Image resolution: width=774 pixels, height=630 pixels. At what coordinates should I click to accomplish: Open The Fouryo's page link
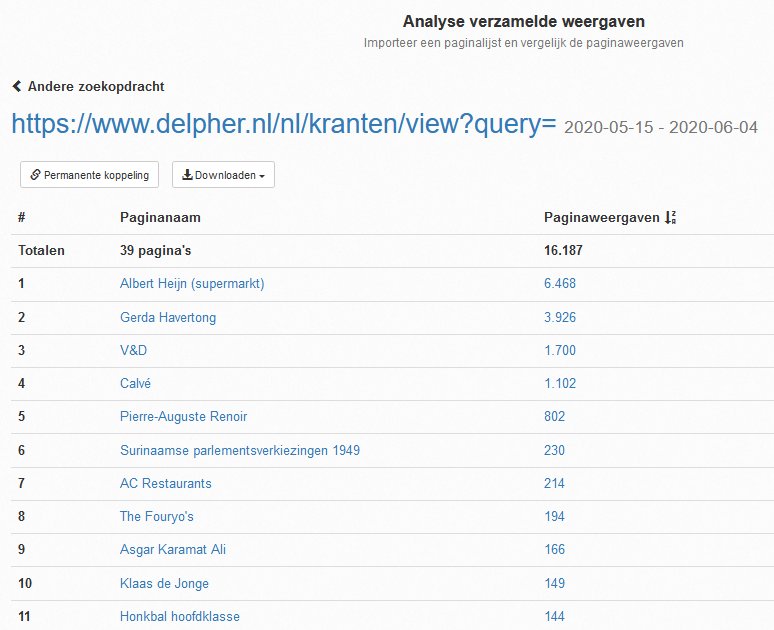(156, 516)
